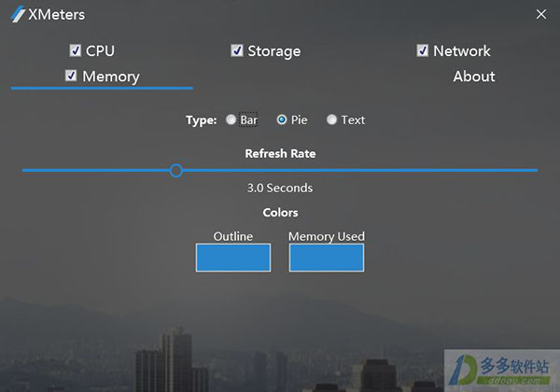The image size is (560, 392).
Task: Open the Memory Used color swatch
Action: pyautogui.click(x=327, y=258)
